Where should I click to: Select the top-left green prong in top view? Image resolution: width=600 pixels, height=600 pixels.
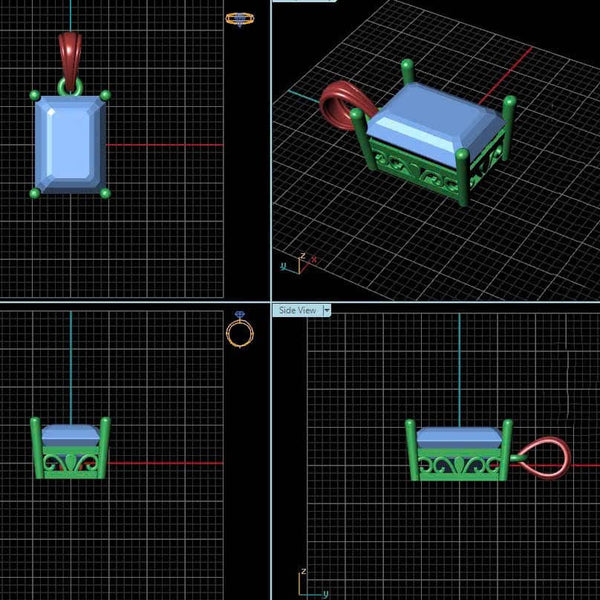tap(35, 96)
